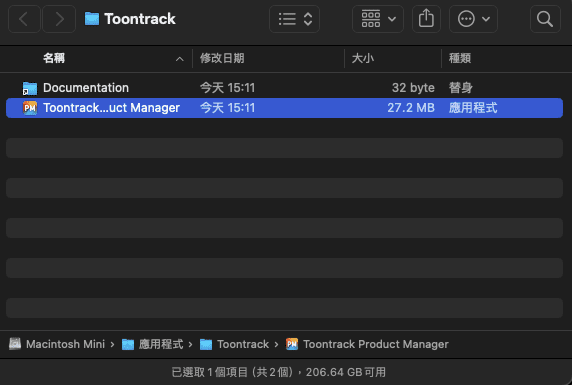The height and width of the screenshot is (385, 572).
Task: Click Documentation's 今天 15:11 date cell
Action: coord(227,88)
